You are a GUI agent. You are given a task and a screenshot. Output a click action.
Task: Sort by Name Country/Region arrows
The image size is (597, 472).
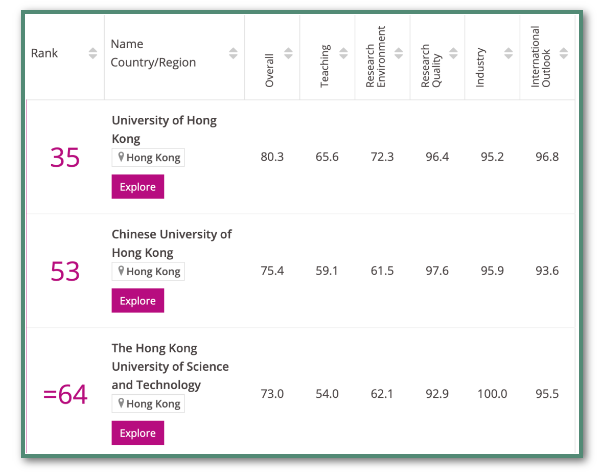tap(233, 53)
